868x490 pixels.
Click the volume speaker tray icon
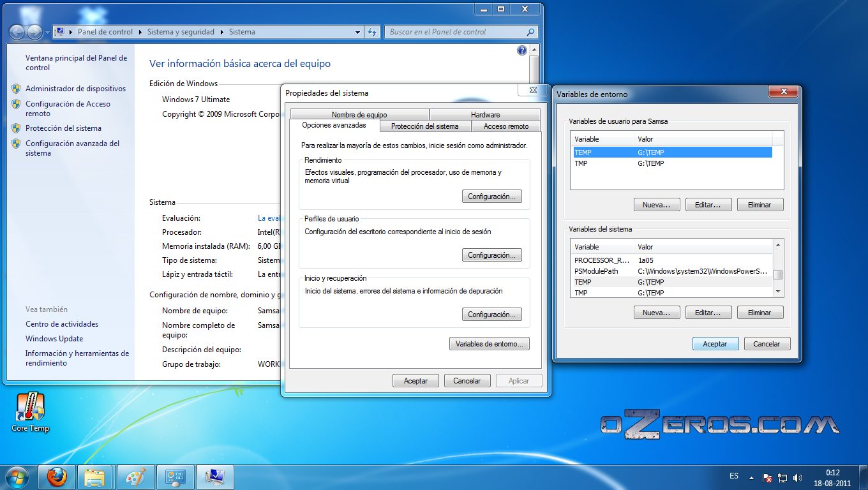point(798,477)
